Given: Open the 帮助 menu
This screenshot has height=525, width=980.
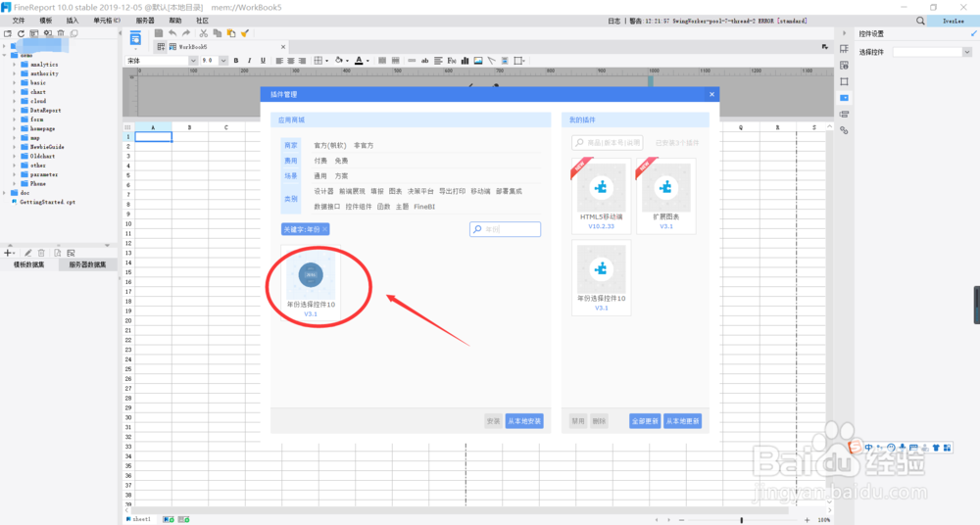Looking at the screenshot, I should [x=175, y=21].
